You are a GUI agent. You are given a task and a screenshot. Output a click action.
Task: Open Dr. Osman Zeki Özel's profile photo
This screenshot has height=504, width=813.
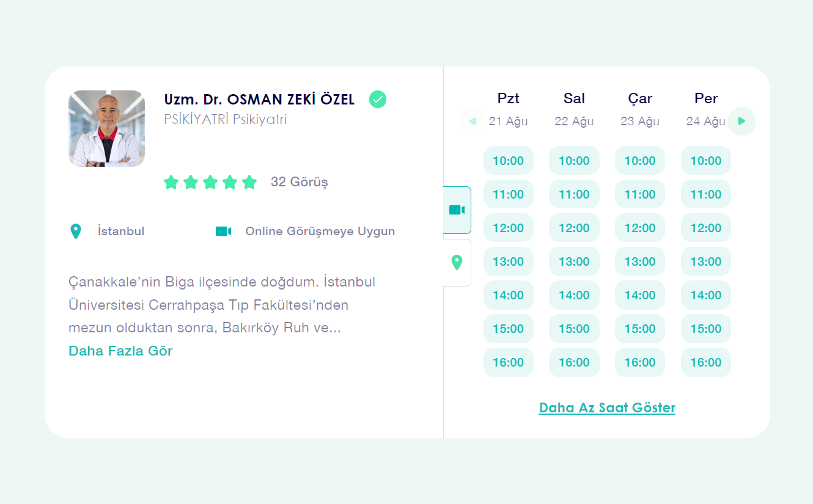click(106, 128)
